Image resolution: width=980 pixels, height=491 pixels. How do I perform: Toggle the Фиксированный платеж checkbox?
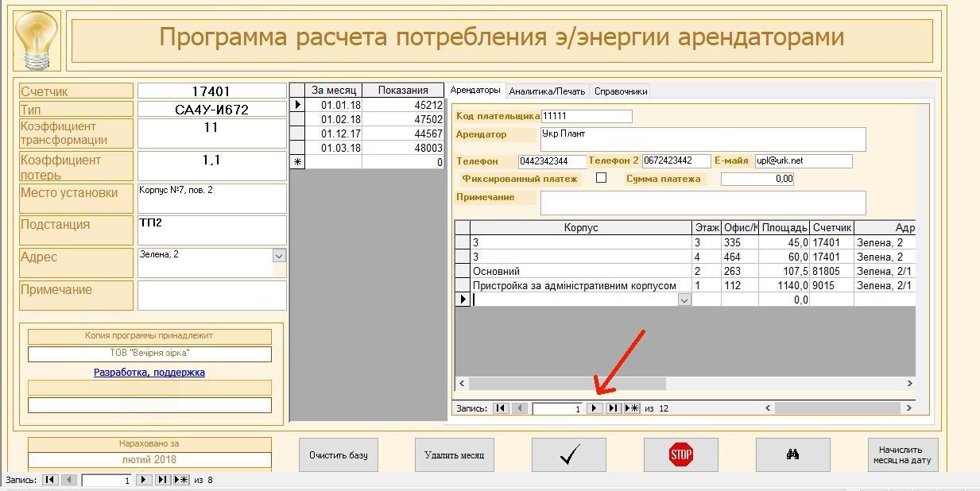click(x=601, y=178)
